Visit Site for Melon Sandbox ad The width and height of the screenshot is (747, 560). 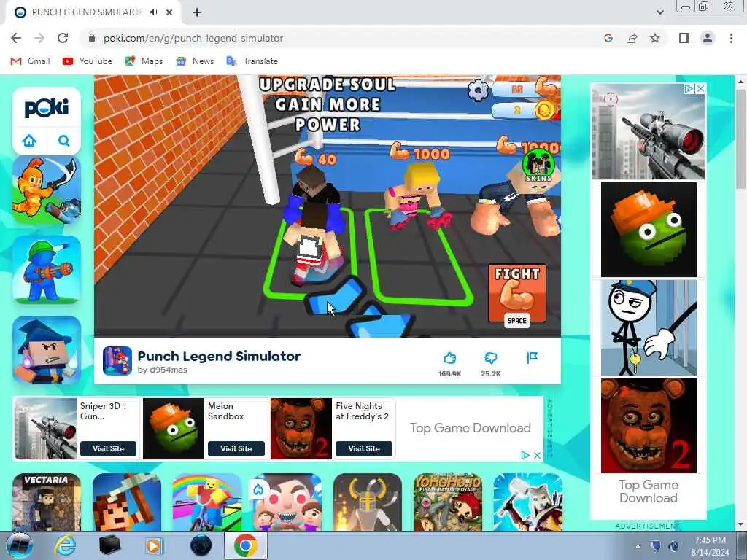[x=236, y=448]
